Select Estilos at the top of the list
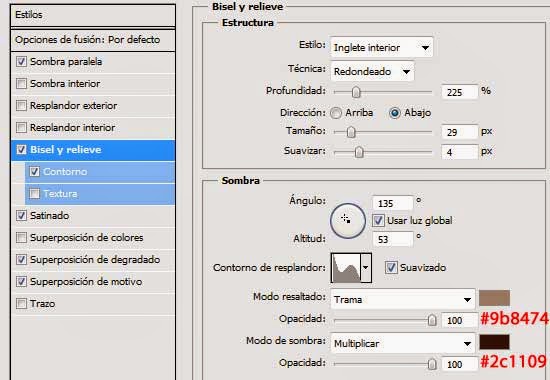 [x=93, y=15]
